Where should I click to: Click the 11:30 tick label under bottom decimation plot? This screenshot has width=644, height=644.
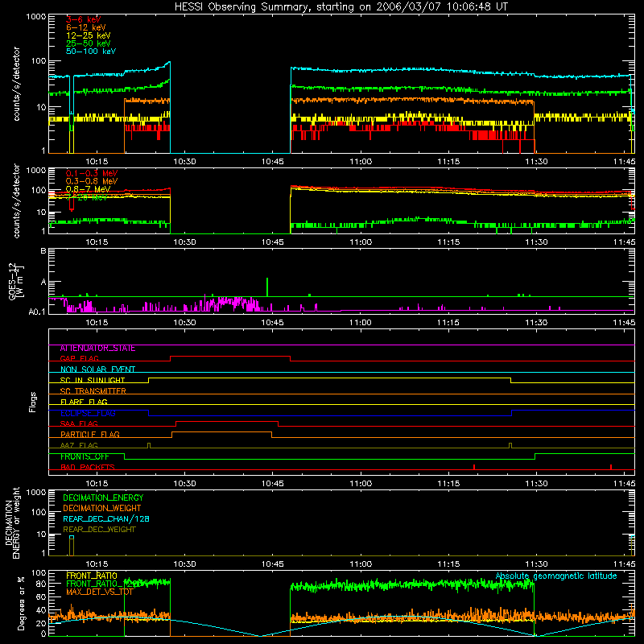536,564
